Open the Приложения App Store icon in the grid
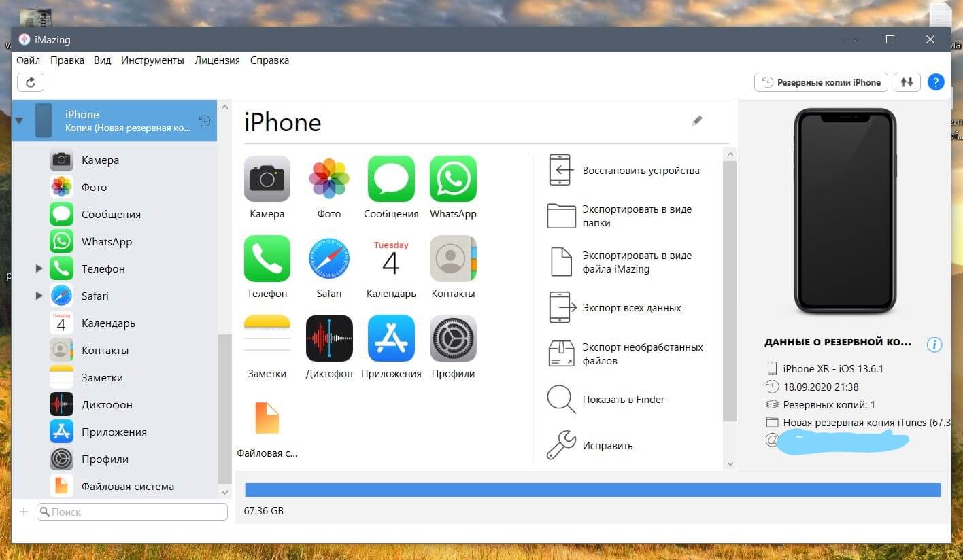The image size is (963, 560). [x=391, y=338]
